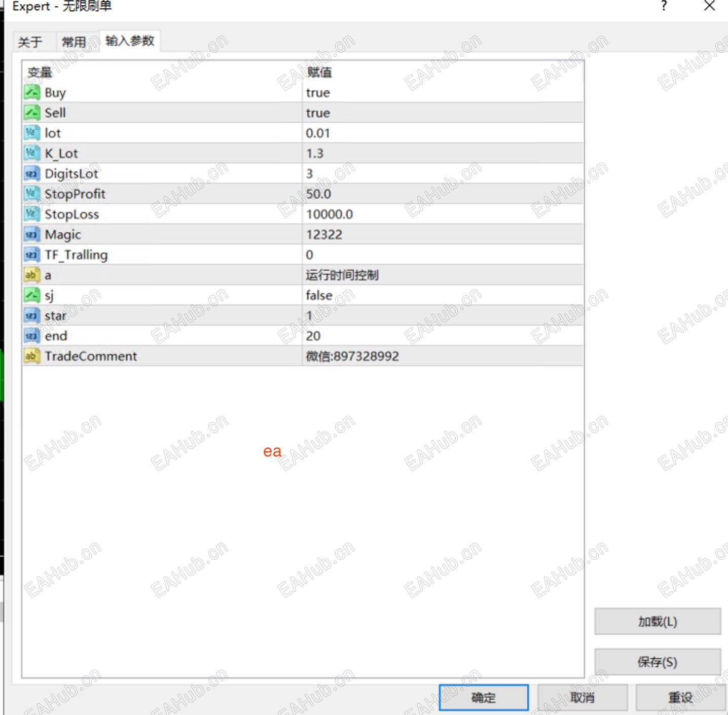The width and height of the screenshot is (728, 715).
Task: Click the star integer type icon
Action: tap(31, 315)
